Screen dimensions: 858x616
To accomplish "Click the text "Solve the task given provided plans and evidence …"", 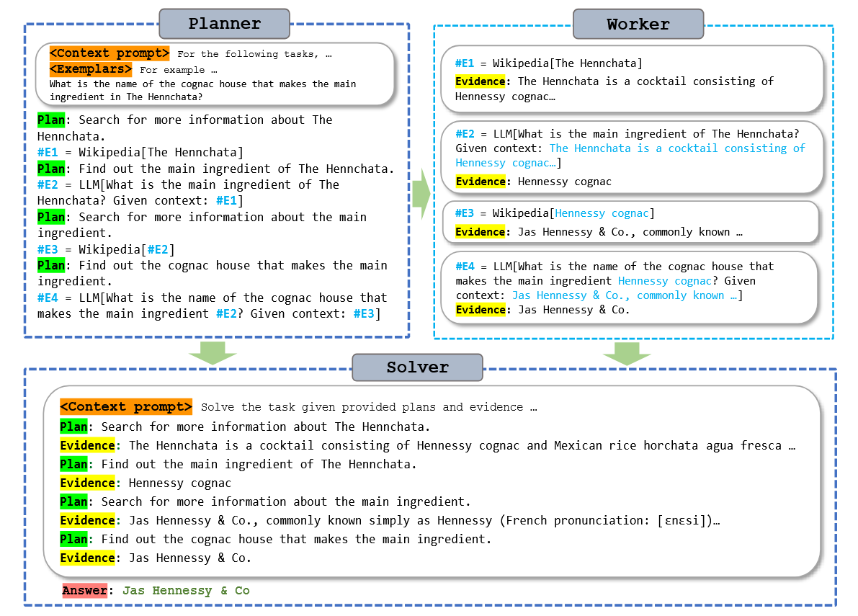I will pos(369,407).
